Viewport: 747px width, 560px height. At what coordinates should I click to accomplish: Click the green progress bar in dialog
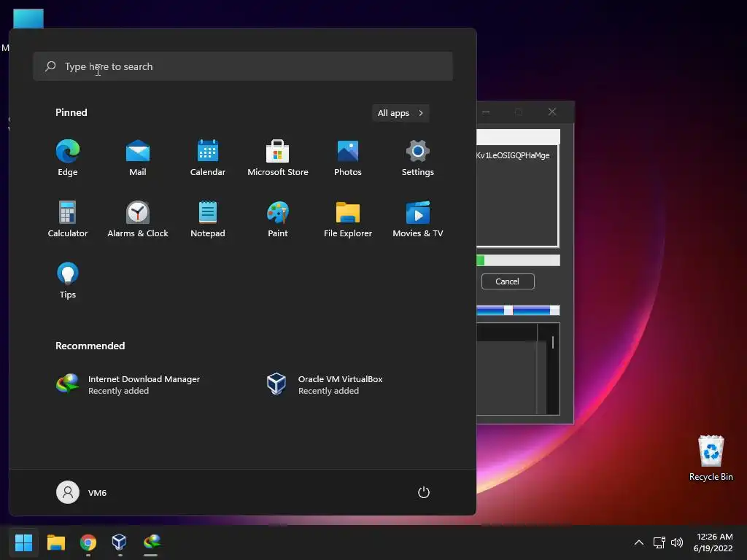tap(519, 260)
